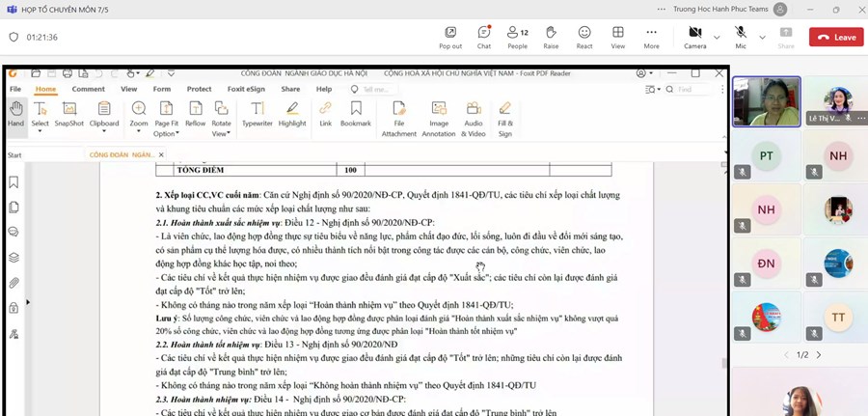Switch to the Comment ribbon tab

coord(88,89)
